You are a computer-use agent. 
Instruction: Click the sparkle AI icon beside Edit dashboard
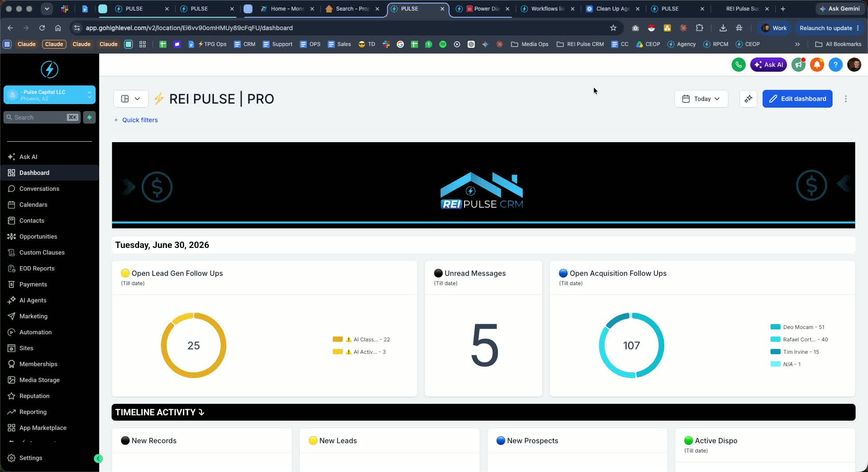tap(748, 99)
